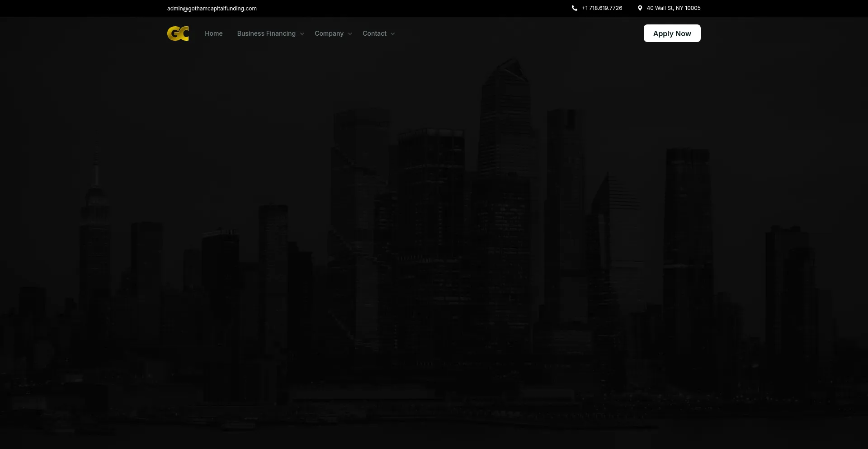The width and height of the screenshot is (868, 449).
Task: Click empty navbar space left of Apply Now
Action: pyautogui.click(x=520, y=33)
